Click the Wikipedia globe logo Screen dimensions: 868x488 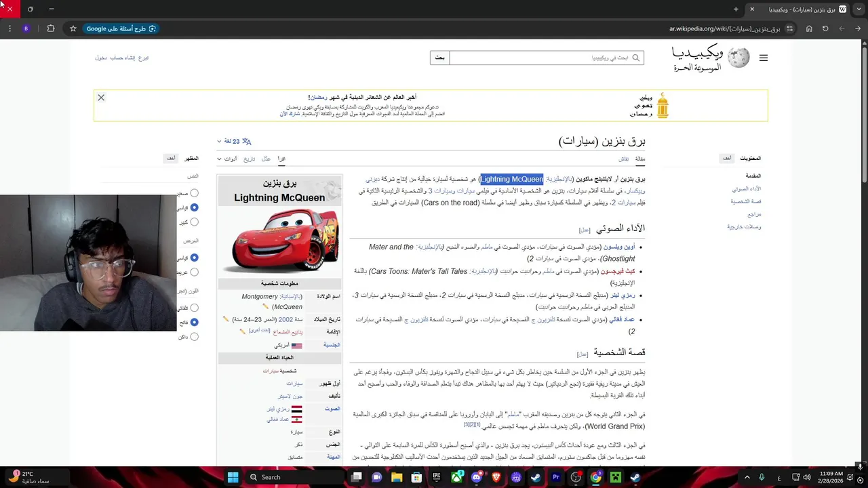tap(738, 58)
